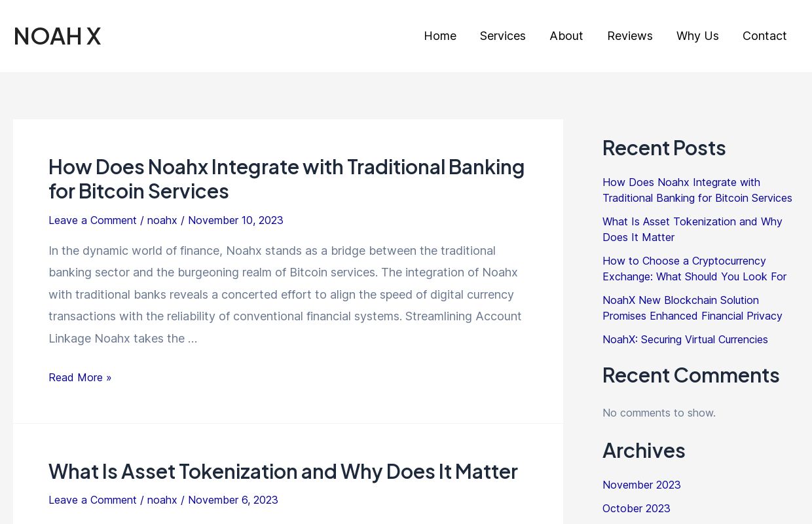Open the Services menu item
Screen dimensions: 812x524
coord(503,36)
